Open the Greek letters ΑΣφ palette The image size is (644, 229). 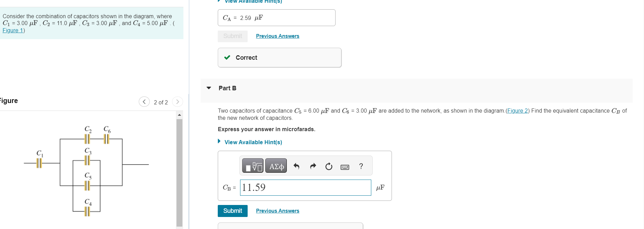pyautogui.click(x=276, y=166)
